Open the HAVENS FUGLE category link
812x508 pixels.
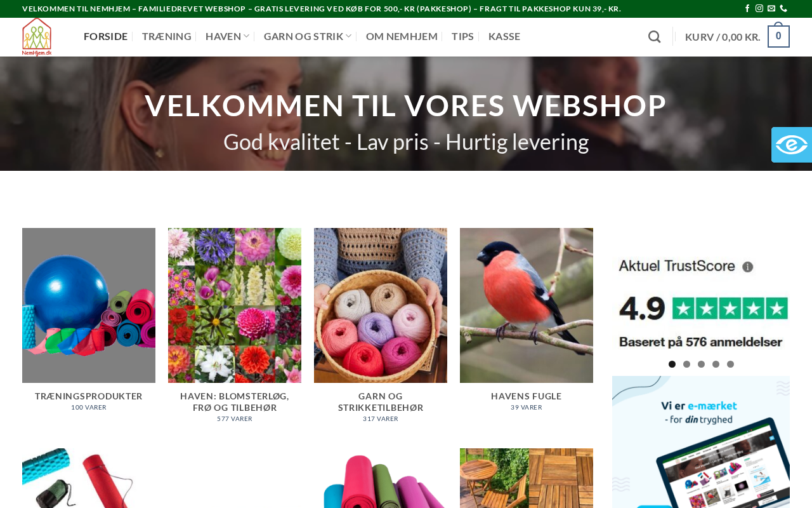(x=527, y=396)
